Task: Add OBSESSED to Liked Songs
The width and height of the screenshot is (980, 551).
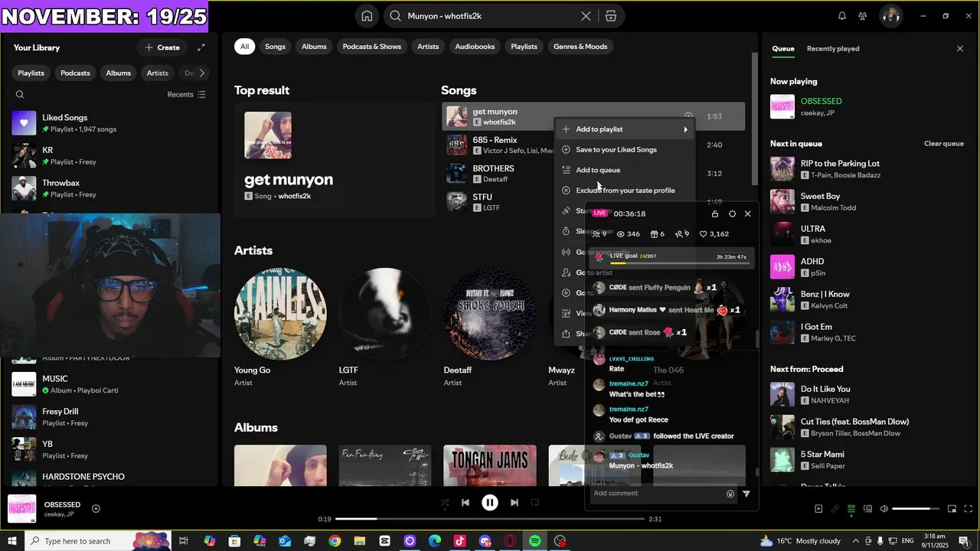Action: point(96,508)
